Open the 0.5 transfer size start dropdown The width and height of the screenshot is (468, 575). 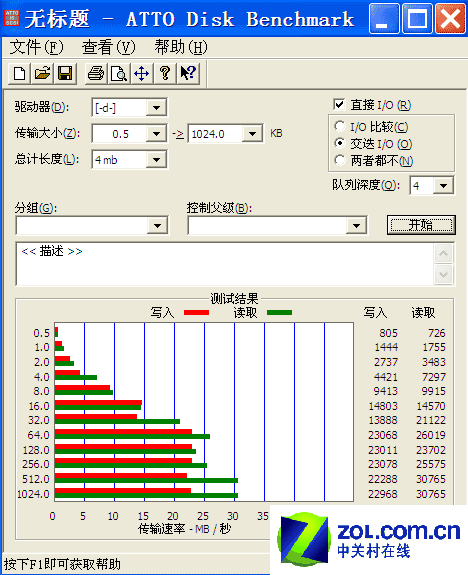tap(156, 133)
